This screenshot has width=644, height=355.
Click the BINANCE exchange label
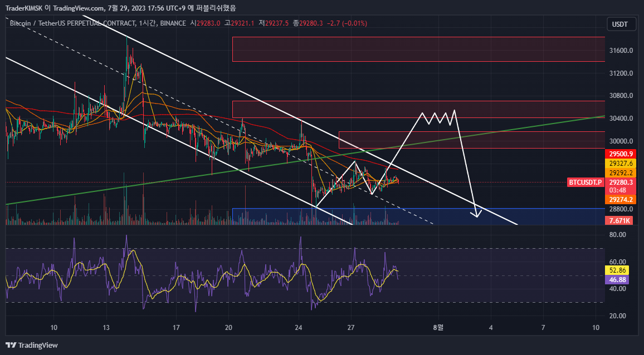[173, 23]
